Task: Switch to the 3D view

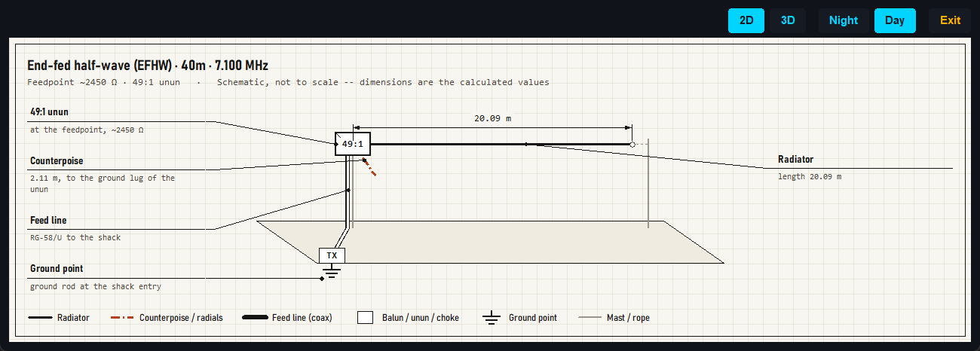Action: (x=788, y=20)
